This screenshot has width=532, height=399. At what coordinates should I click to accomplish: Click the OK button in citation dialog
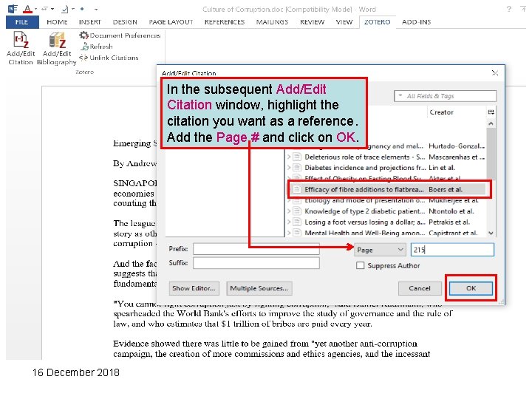pos(471,288)
